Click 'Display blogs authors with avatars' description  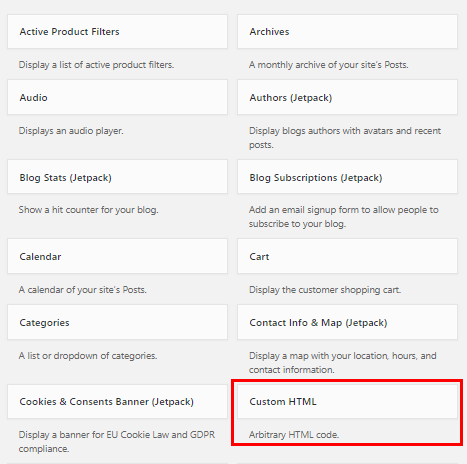tap(345, 138)
